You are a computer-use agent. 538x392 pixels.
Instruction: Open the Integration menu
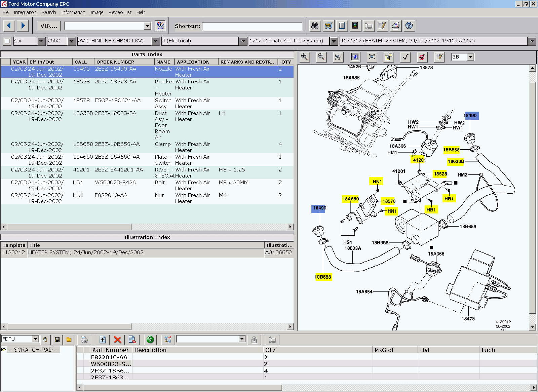tap(25, 12)
